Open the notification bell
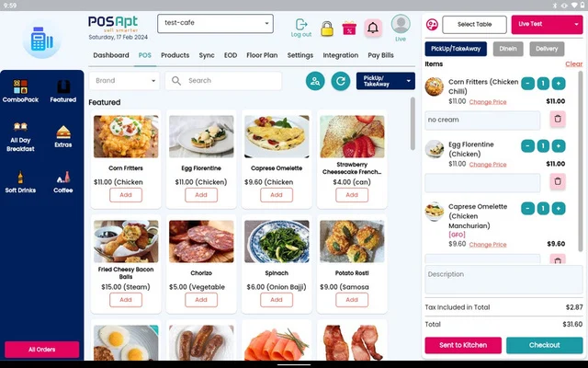 pos(373,28)
